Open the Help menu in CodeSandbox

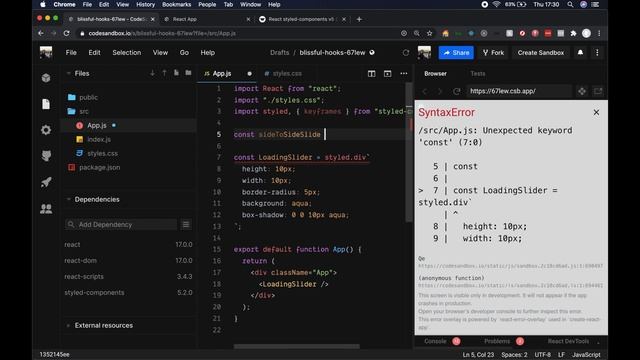(207, 53)
